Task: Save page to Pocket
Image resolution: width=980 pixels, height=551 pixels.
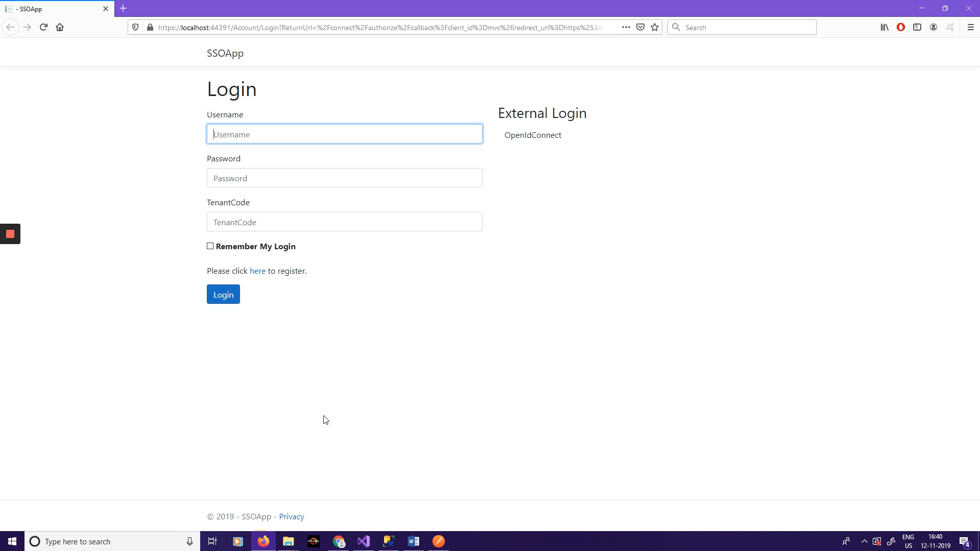Action: coord(640,27)
